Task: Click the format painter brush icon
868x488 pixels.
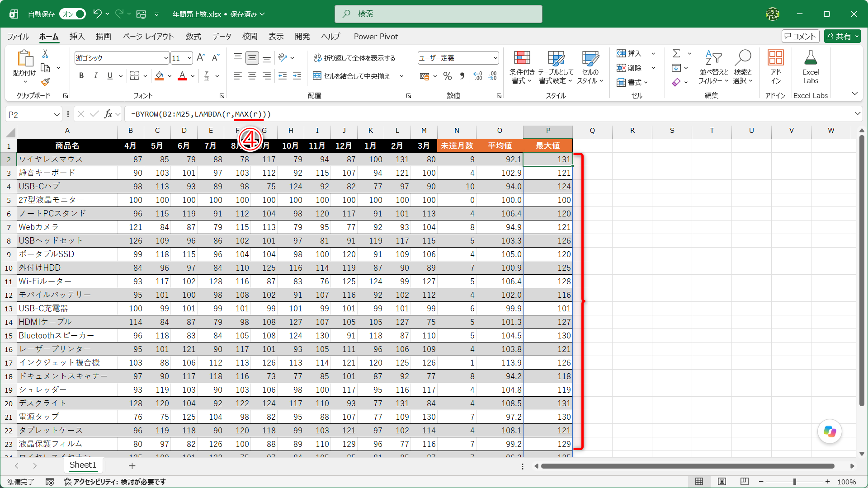Action: (x=45, y=82)
